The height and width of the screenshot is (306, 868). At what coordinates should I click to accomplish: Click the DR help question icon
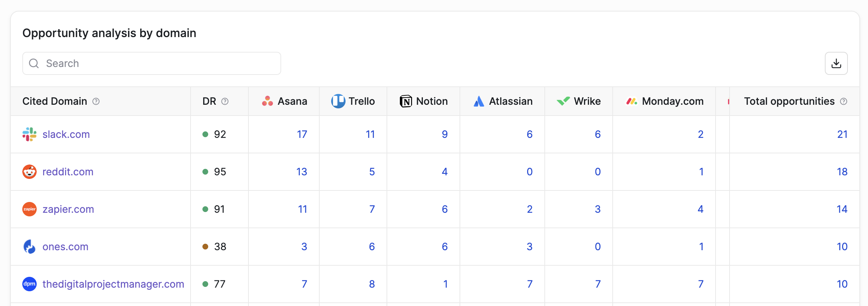225,102
